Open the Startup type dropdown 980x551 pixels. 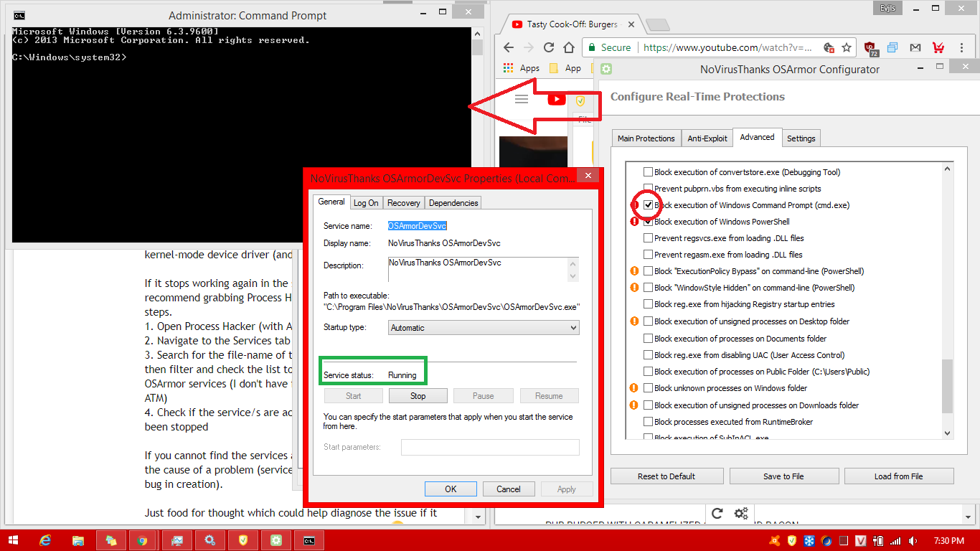[x=484, y=328]
